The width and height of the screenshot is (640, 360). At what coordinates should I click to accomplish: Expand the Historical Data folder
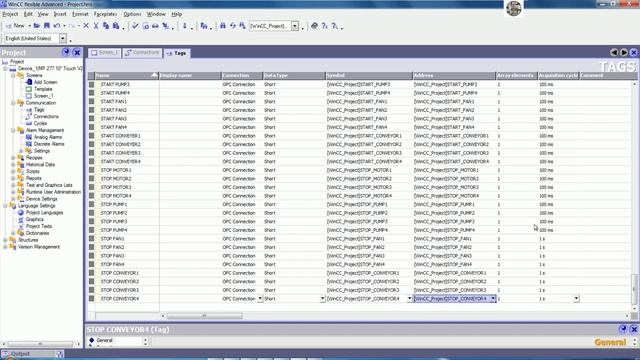pos(13,164)
